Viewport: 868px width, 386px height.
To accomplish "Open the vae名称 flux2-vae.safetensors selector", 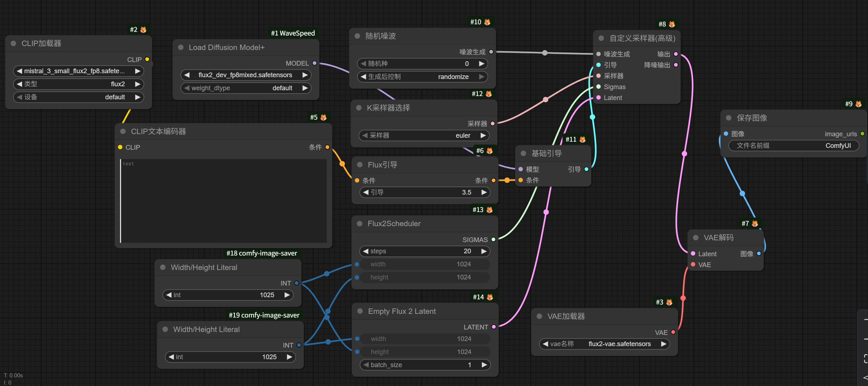I will (x=604, y=344).
